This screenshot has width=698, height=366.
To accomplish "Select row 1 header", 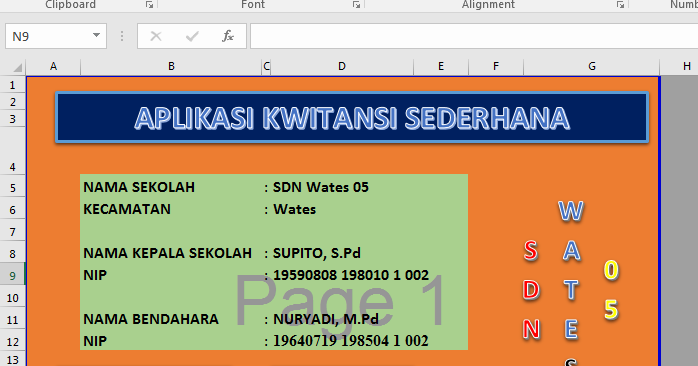I will click(x=12, y=85).
